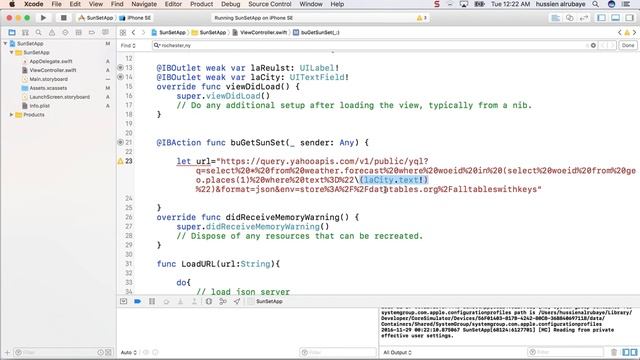Open Simulate Location arrow
This screenshot has height=360, width=640.
click(x=237, y=301)
